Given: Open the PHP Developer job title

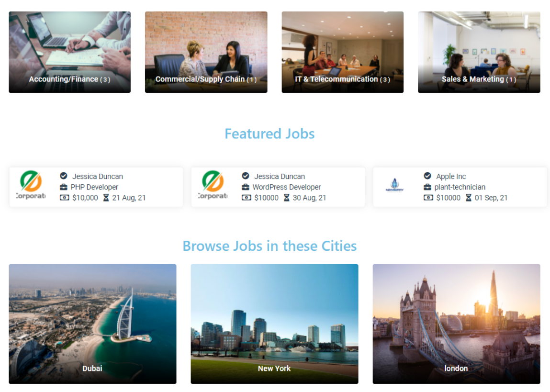Looking at the screenshot, I should (x=94, y=187).
